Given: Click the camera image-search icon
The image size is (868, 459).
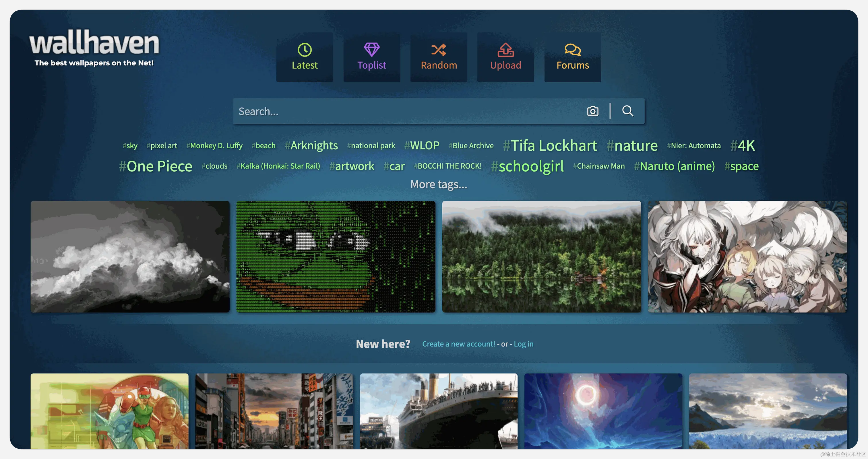Looking at the screenshot, I should click(593, 111).
